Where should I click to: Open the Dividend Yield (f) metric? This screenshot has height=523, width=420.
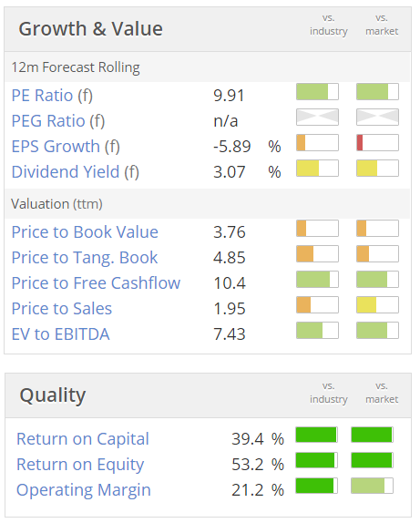[75, 172]
